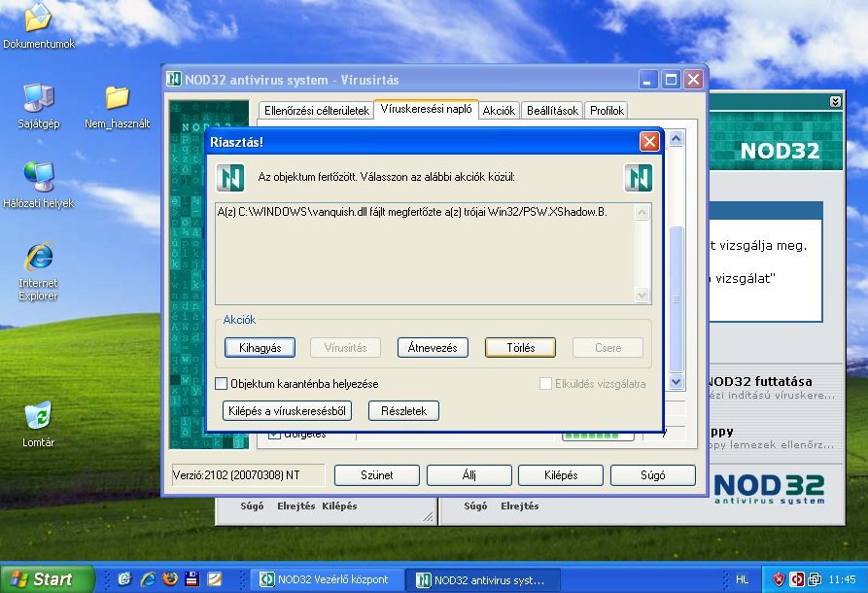Click the Állj button
The image size is (868, 593).
point(469,475)
